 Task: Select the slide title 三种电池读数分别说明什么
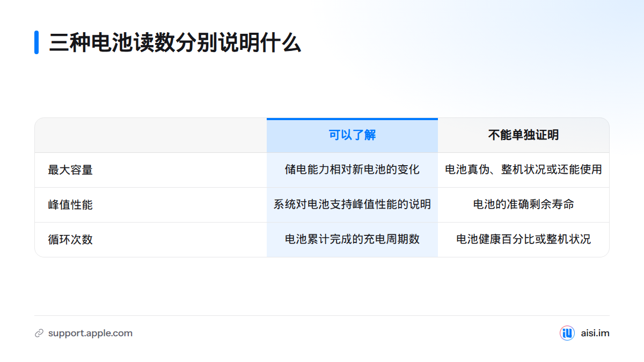(x=175, y=42)
